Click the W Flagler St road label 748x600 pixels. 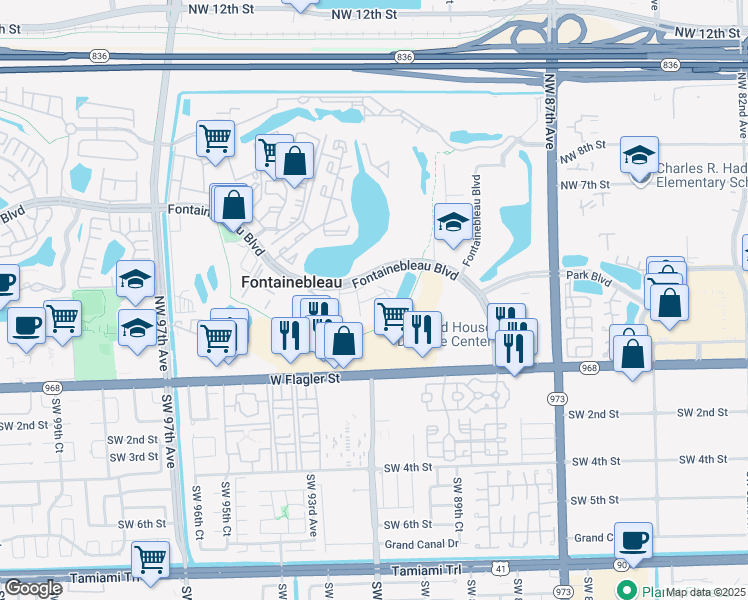point(304,379)
